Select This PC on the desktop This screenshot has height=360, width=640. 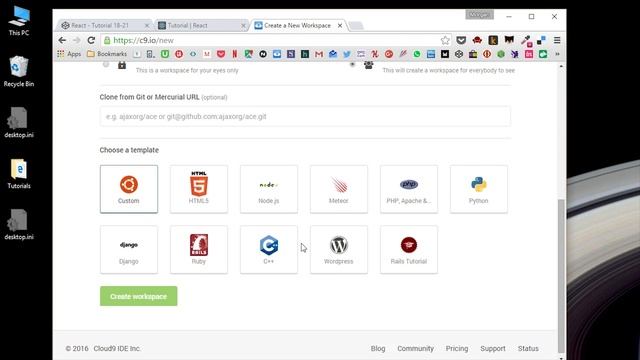(19, 21)
